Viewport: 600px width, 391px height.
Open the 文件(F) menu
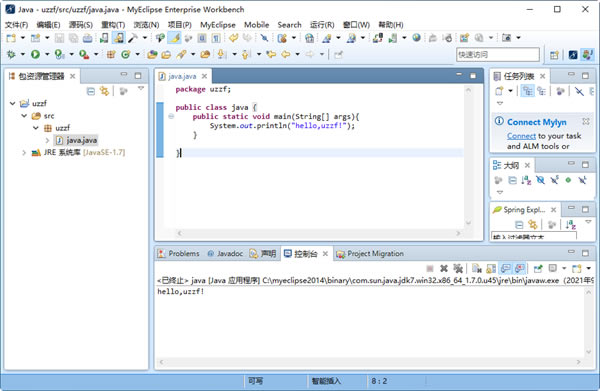(x=16, y=25)
